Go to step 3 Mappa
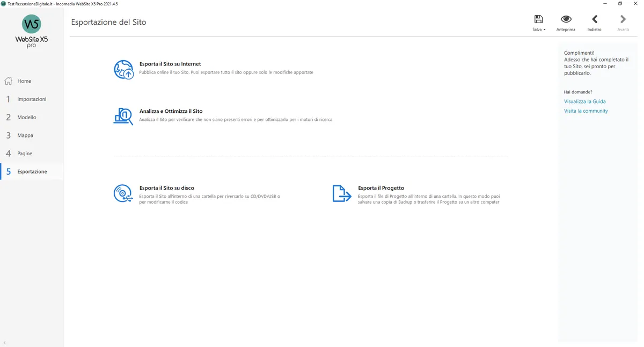The height and width of the screenshot is (347, 644). 32,135
